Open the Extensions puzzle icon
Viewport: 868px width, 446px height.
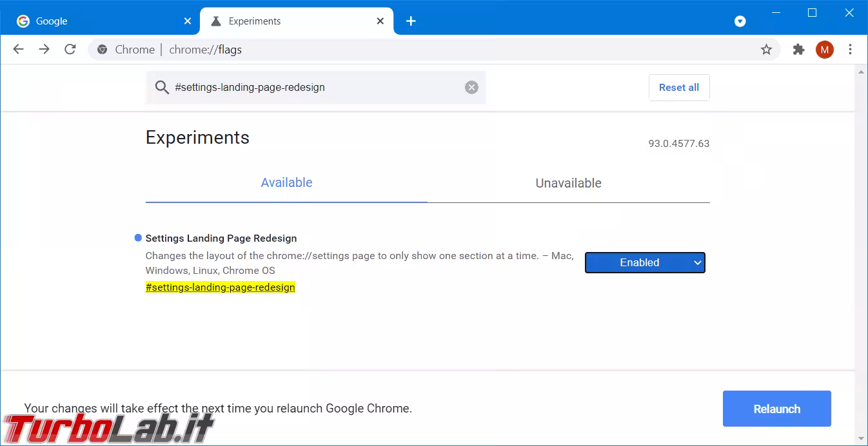pos(798,50)
